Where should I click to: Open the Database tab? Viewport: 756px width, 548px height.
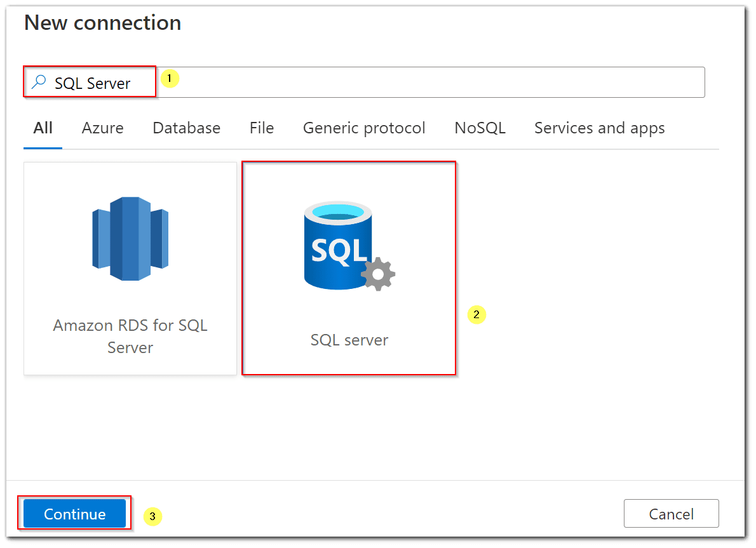click(x=187, y=128)
